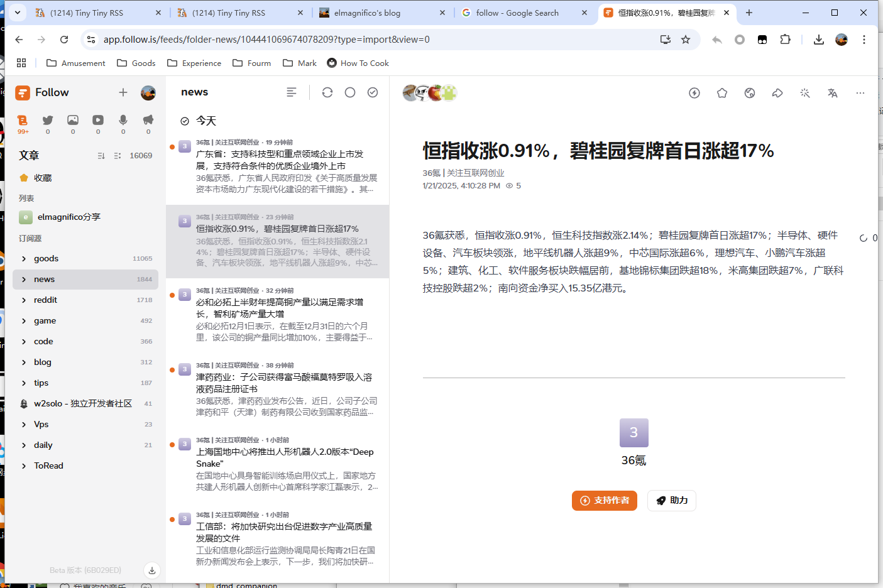The height and width of the screenshot is (588, 883).
Task: Select the articles view icon showing 99+
Action: coord(23,124)
